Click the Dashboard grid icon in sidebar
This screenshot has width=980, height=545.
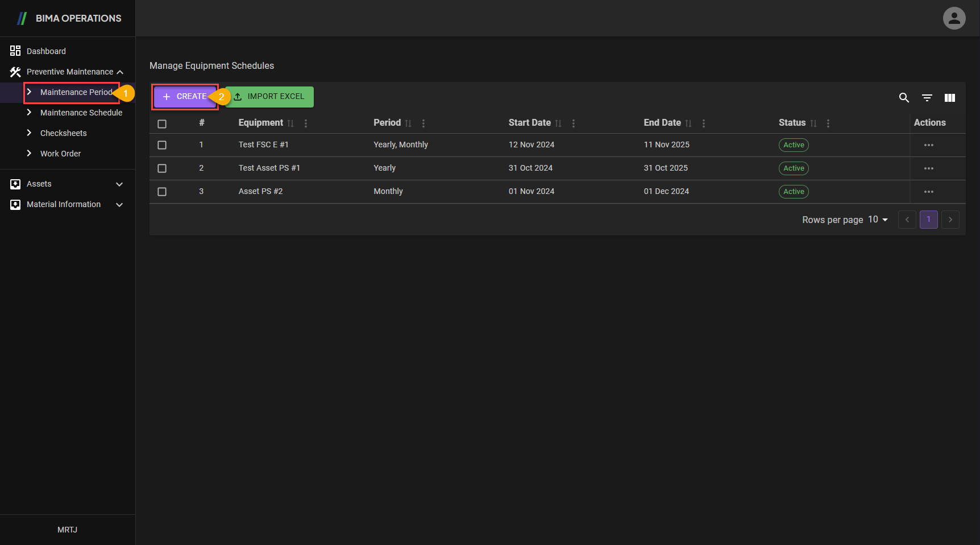(x=15, y=51)
